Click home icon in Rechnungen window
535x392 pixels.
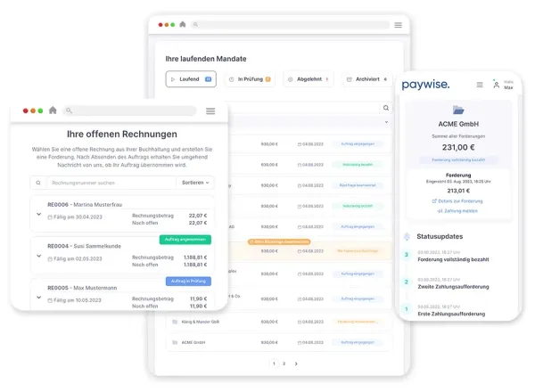point(53,110)
